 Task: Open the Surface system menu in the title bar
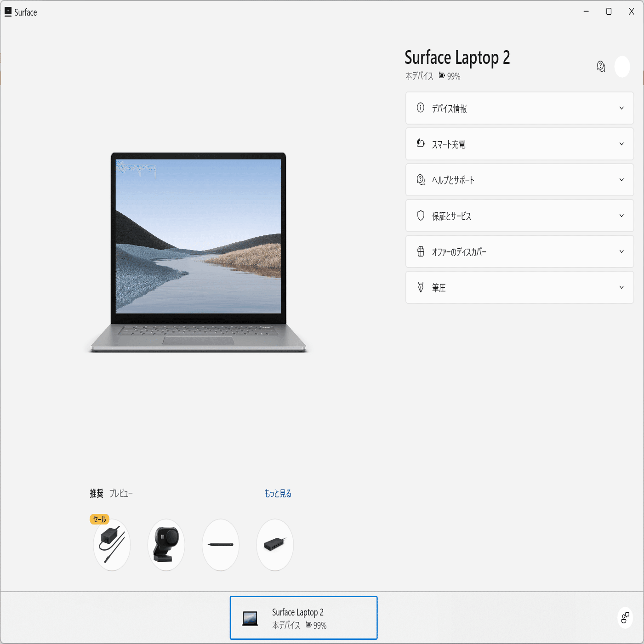coord(8,12)
